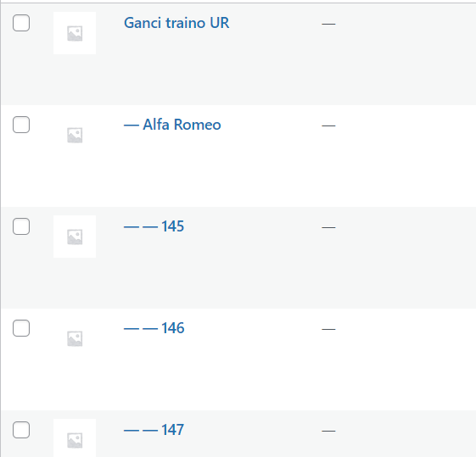Click the description dash in Alfa Romeo row
Image resolution: width=476 pixels, height=457 pixels.
click(x=328, y=125)
